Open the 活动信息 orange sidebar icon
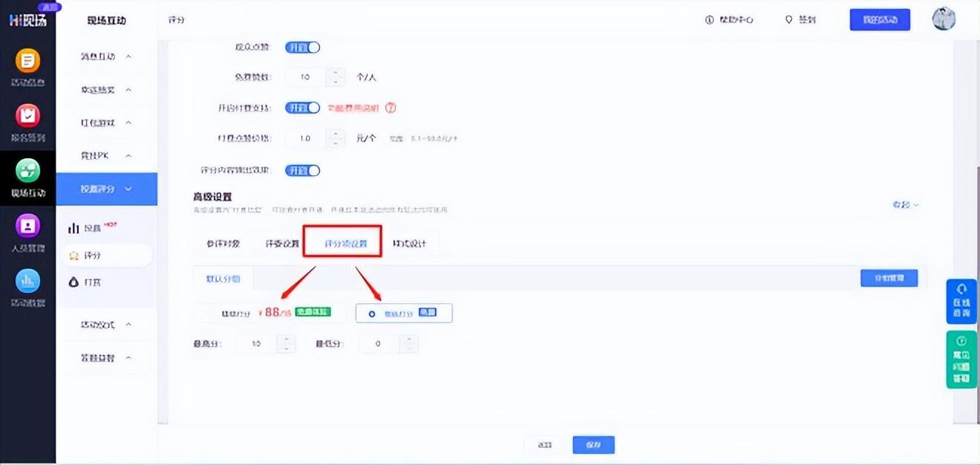 (x=27, y=61)
